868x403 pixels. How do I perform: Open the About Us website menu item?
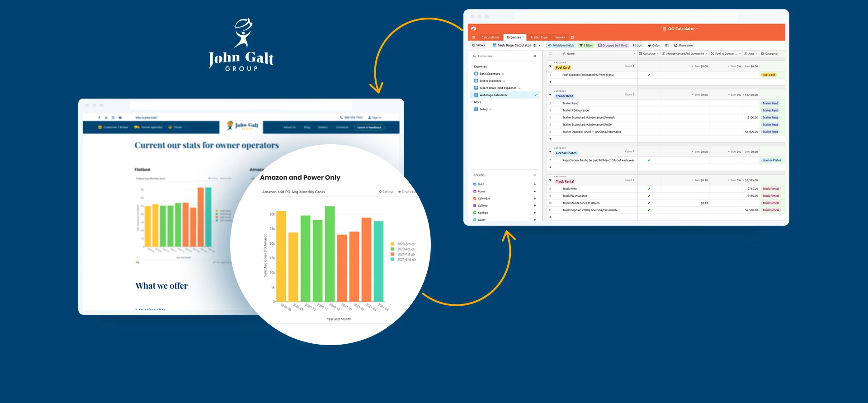pyautogui.click(x=290, y=127)
